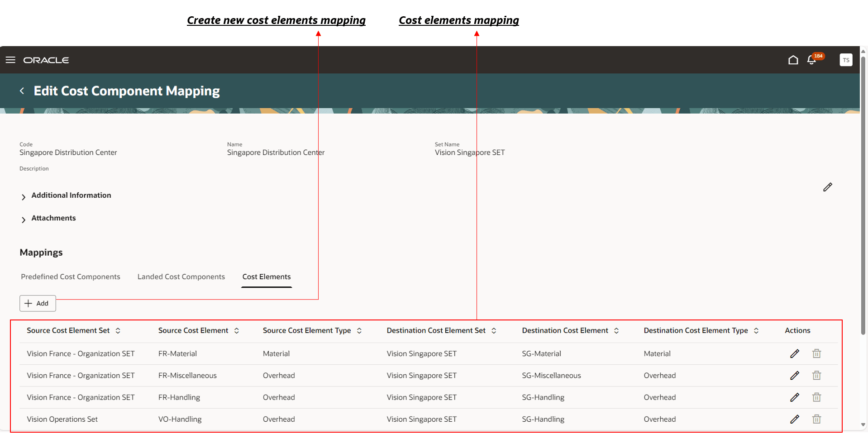Edit the VO-Handling mapping row
Screen dimensions: 868x434
pyautogui.click(x=795, y=419)
